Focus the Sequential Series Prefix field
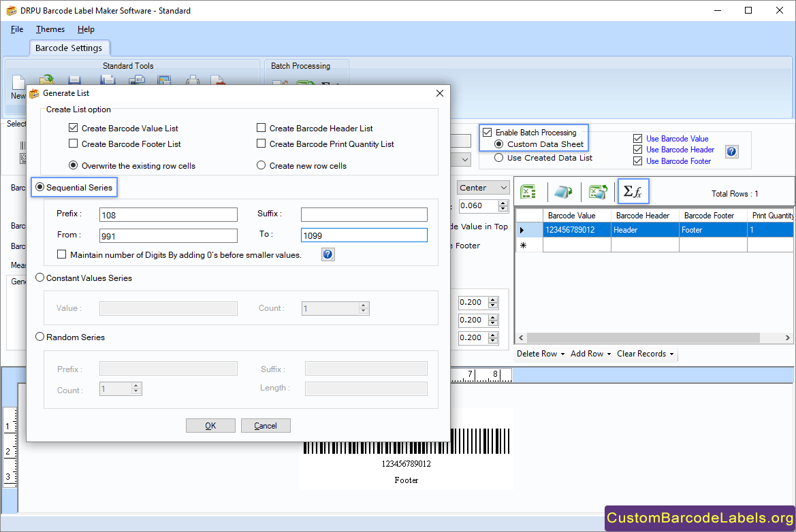 [x=169, y=214]
